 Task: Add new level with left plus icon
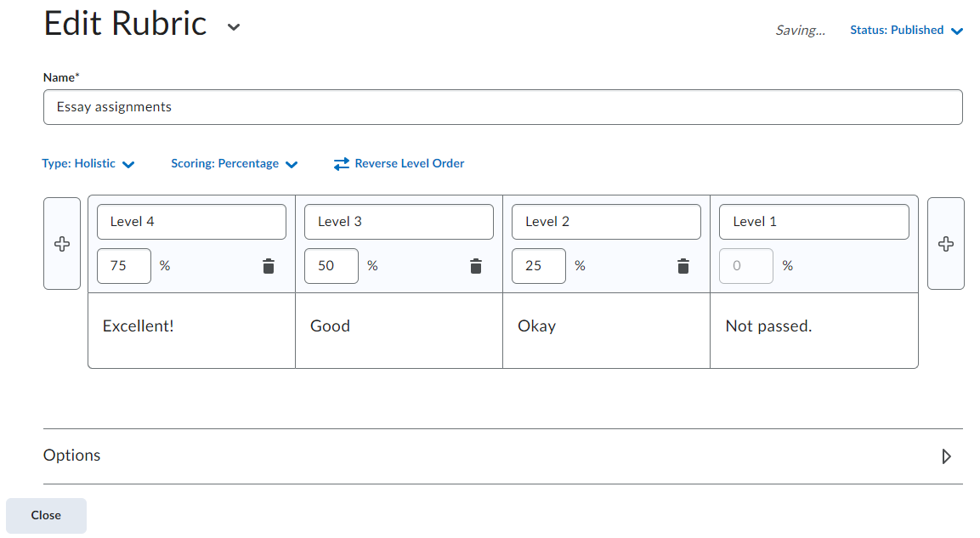(62, 244)
